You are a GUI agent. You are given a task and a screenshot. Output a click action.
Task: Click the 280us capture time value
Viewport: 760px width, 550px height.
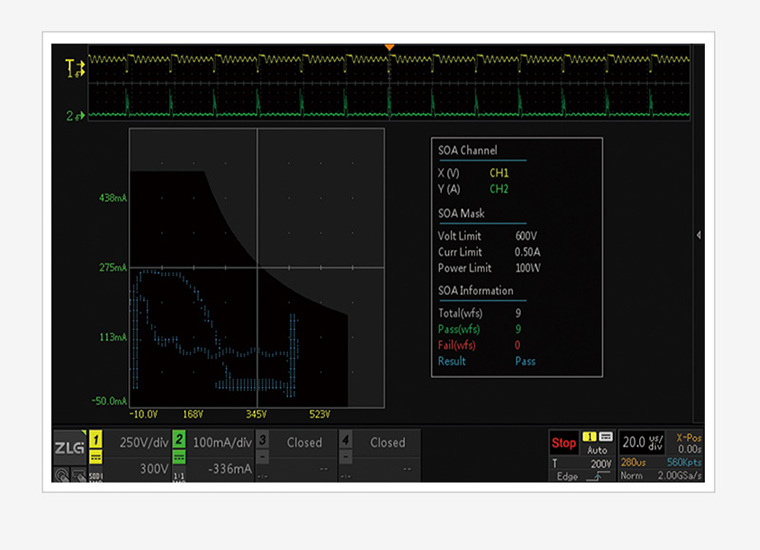[633, 462]
